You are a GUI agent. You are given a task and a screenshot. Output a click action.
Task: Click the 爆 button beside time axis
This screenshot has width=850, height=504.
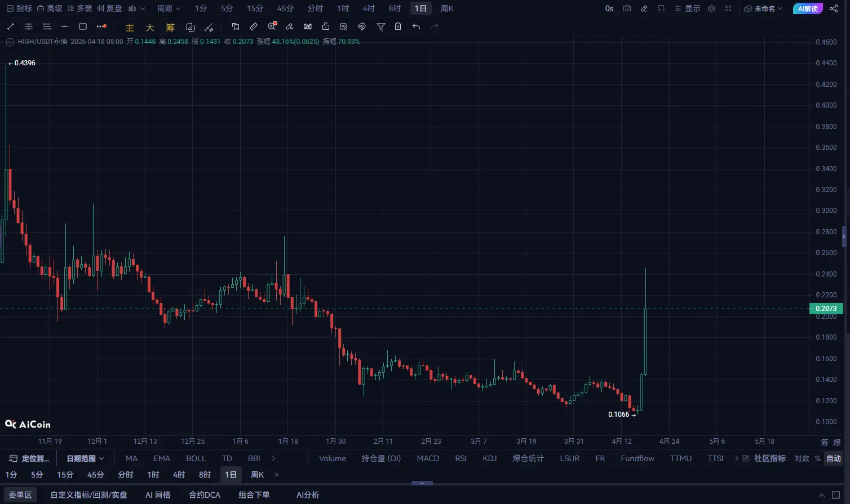click(x=837, y=443)
